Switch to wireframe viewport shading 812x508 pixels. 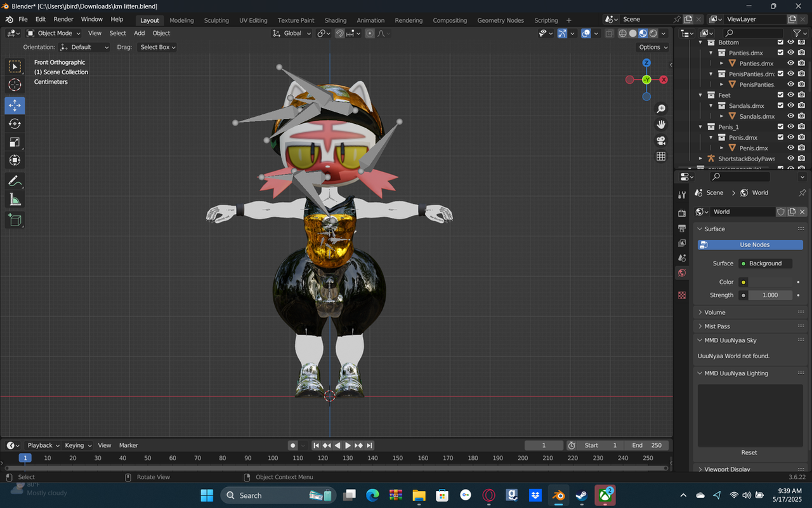(623, 33)
